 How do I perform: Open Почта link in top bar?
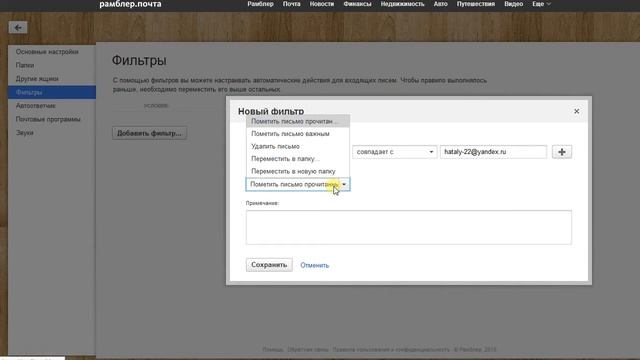(x=291, y=4)
